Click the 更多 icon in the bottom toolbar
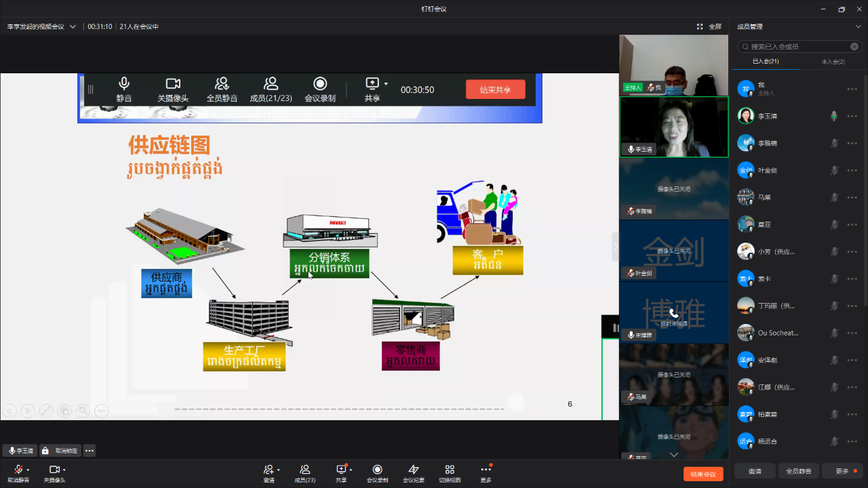Viewport: 868px width, 488px height. point(486,470)
